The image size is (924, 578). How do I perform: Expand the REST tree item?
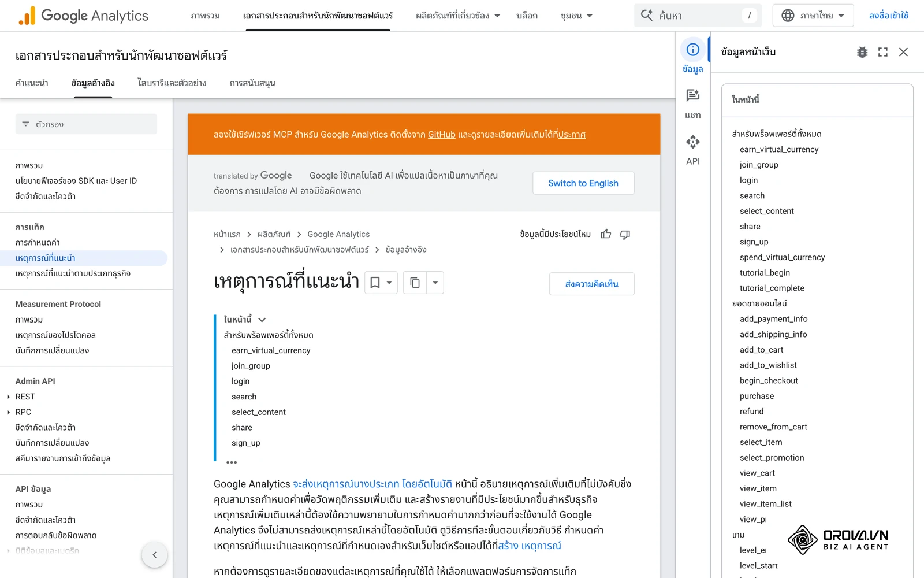pos(8,397)
